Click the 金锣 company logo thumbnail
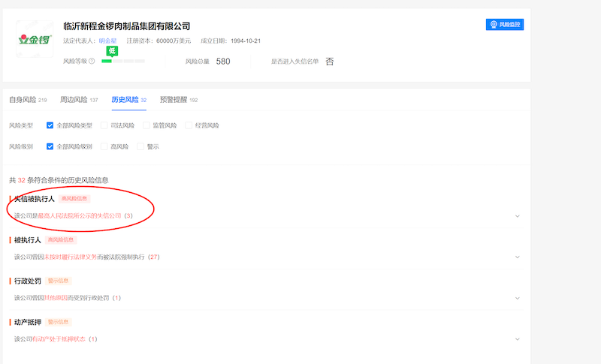This screenshot has height=364, width=601. coord(35,39)
